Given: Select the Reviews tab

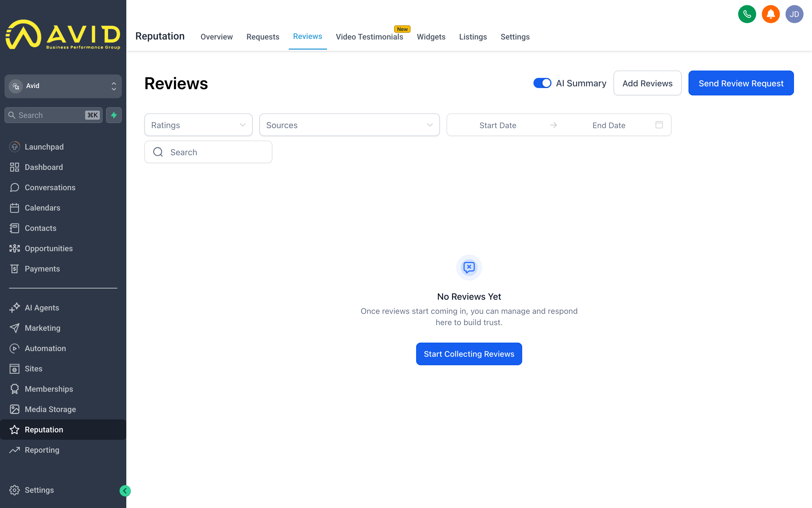Looking at the screenshot, I should (307, 36).
